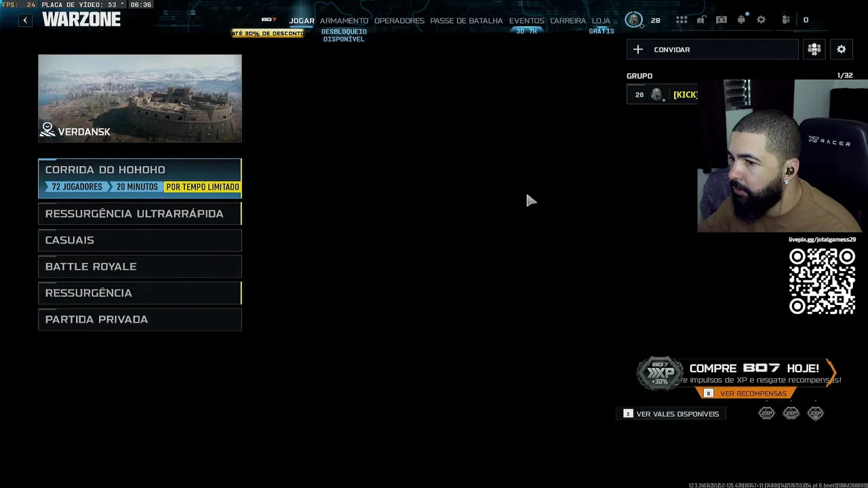
Task: Open Partida Privada
Action: (x=140, y=319)
